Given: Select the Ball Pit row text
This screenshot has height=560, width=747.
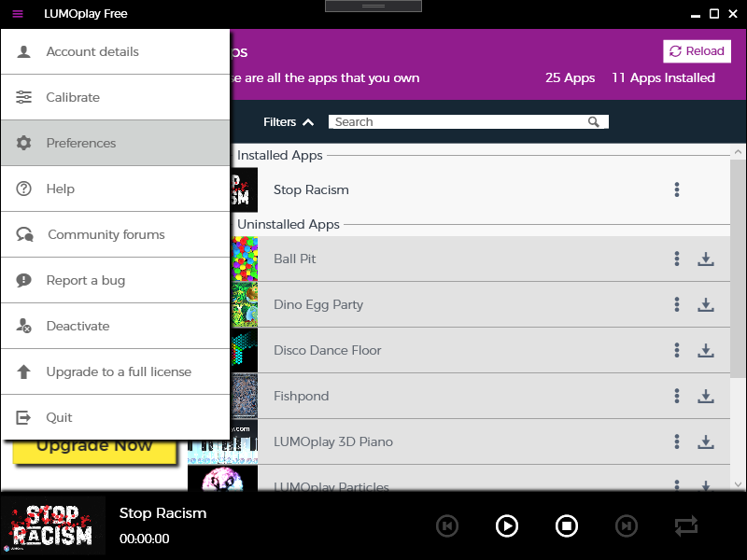Looking at the screenshot, I should 294,259.
